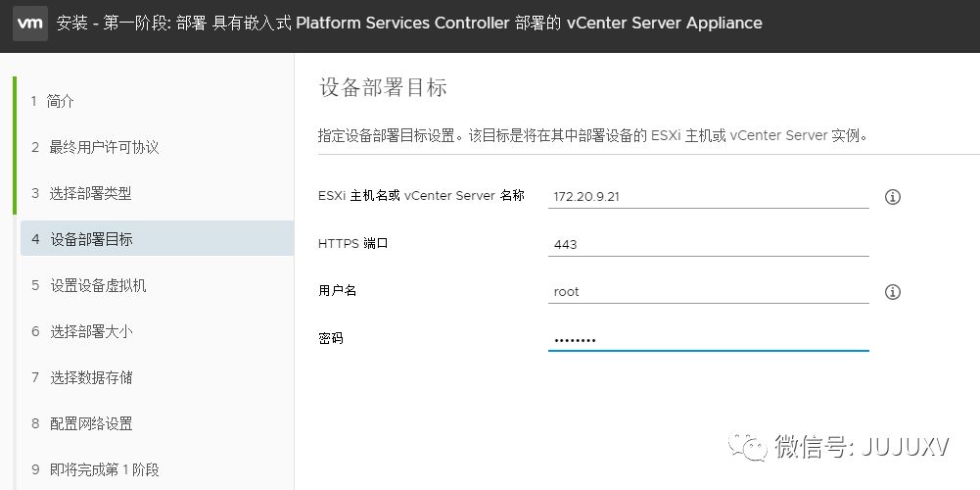Open info icon beside ESXi host name field
The width and height of the screenshot is (980, 490).
click(x=893, y=197)
